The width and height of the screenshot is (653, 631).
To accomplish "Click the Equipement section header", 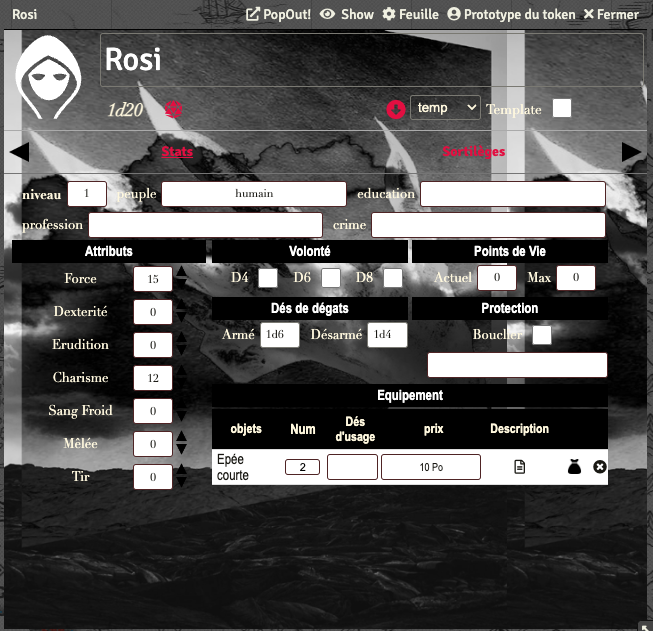I will tap(410, 395).
